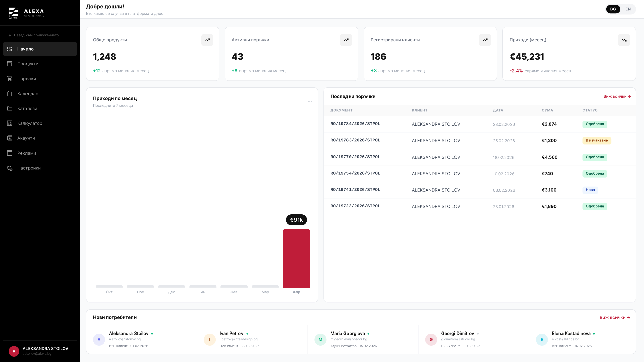Select Maria Georgieva user card
Image resolution: width=644 pixels, height=362 pixels.
pos(363,340)
